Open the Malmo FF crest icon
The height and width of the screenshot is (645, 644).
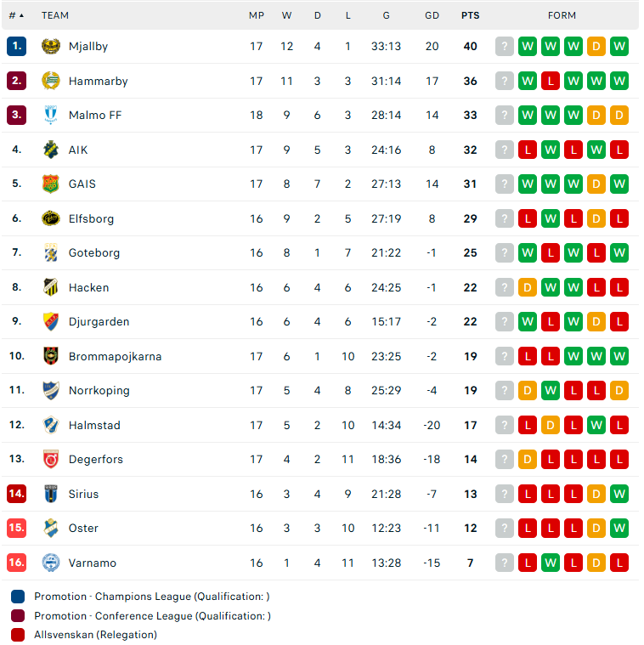click(x=51, y=115)
